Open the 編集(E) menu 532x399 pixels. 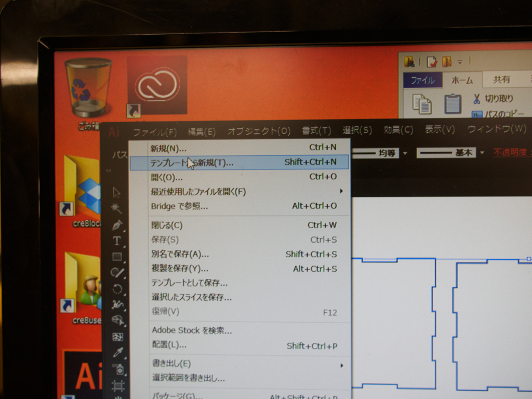[202, 131]
